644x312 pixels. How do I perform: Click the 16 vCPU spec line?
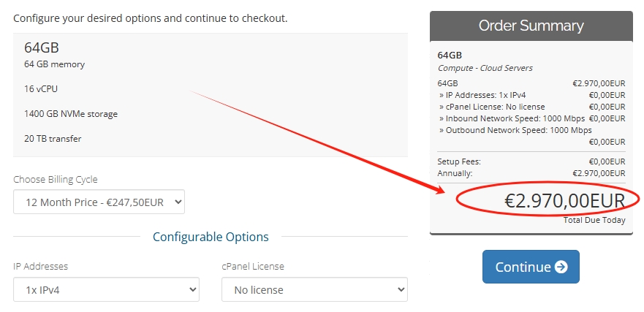pyautogui.click(x=41, y=89)
